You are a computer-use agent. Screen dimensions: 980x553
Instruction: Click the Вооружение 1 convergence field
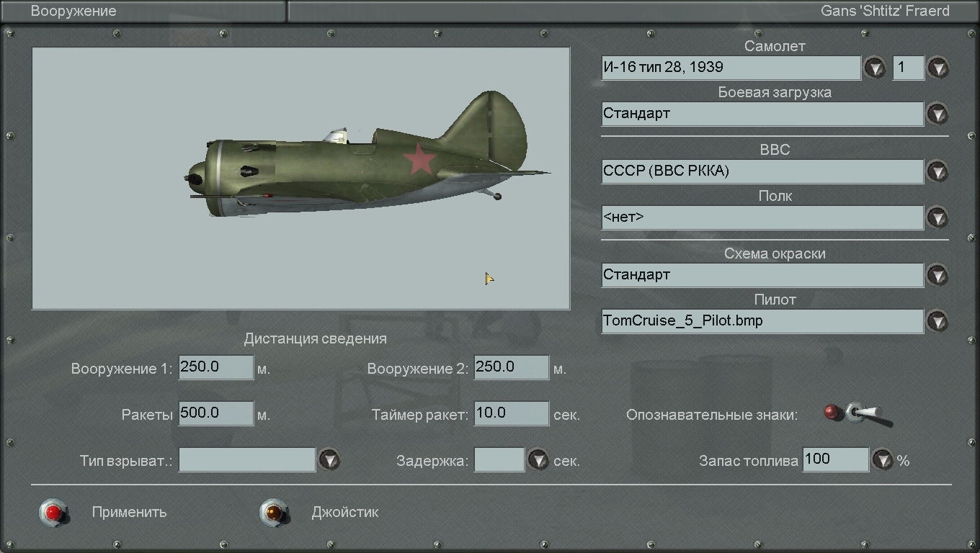point(215,367)
